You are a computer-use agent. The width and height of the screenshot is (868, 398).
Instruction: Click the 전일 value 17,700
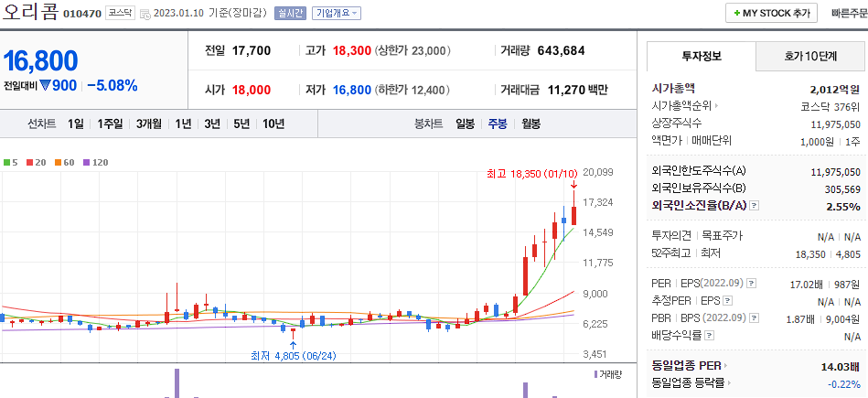point(252,51)
